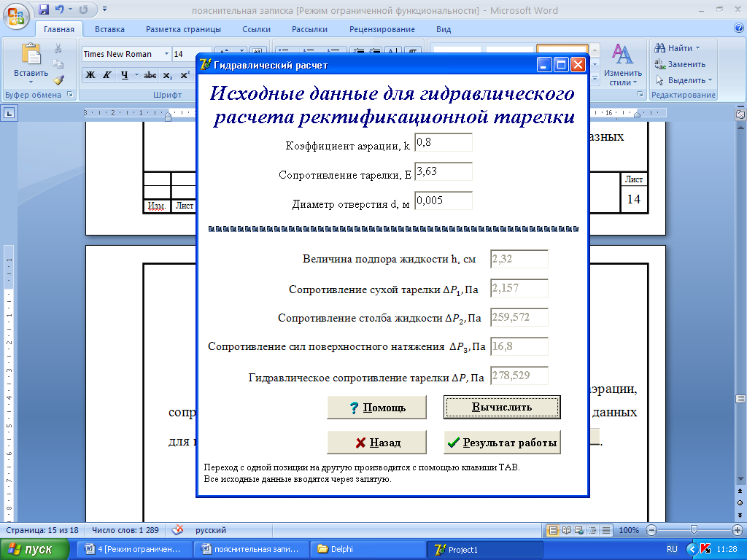747x560 pixels.
Task: Adjust the zoom slider handle
Action: (694, 529)
